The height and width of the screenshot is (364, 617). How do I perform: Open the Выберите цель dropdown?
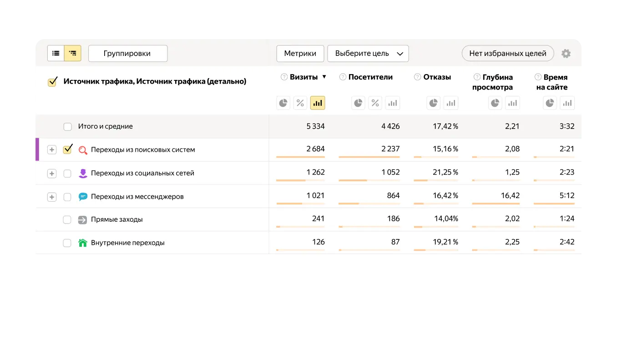click(x=368, y=53)
